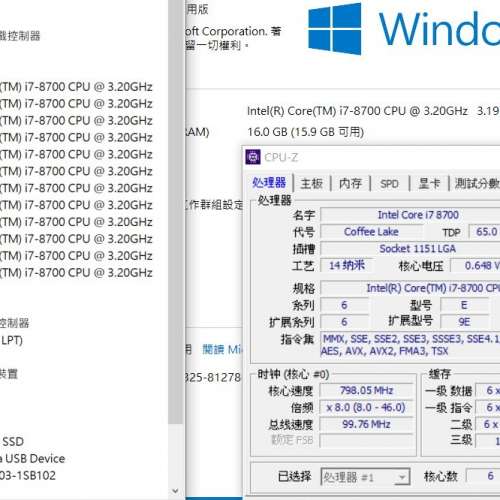
Task: Switch to the 处理器 tab in CPU-Z
Action: point(269,183)
